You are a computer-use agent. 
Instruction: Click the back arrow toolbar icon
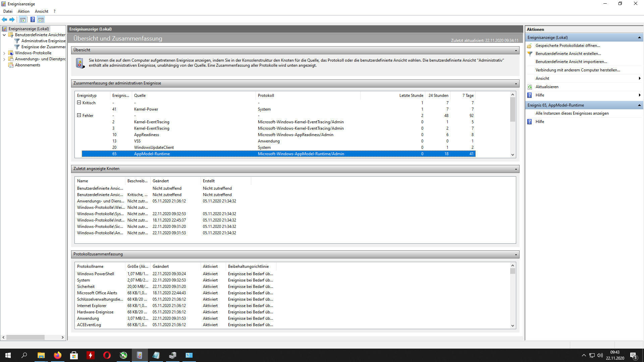(x=4, y=19)
